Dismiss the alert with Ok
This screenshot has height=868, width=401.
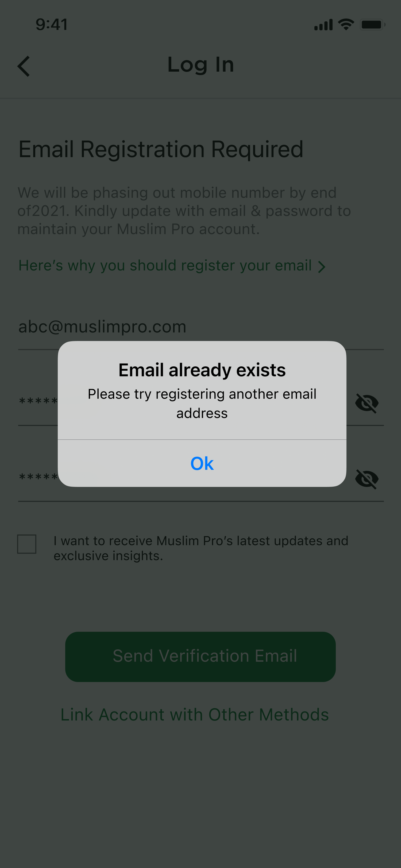(202, 463)
